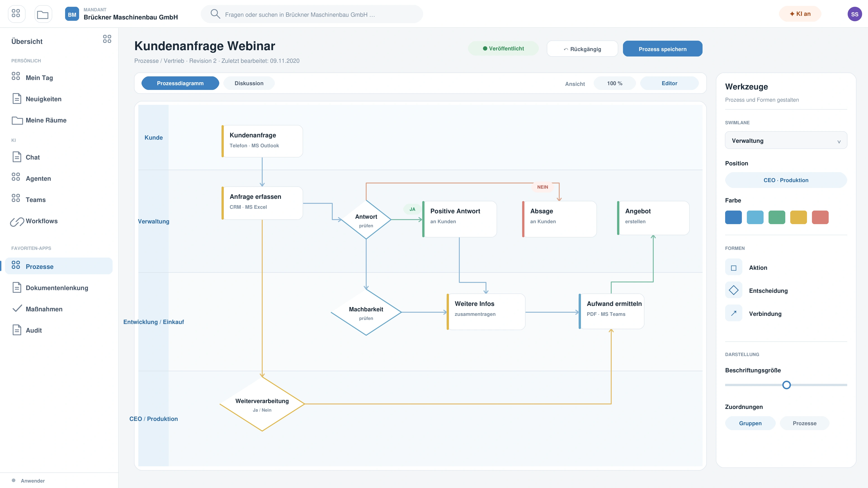868x488 pixels.
Task: Open the folder icon in top bar
Action: point(43,14)
